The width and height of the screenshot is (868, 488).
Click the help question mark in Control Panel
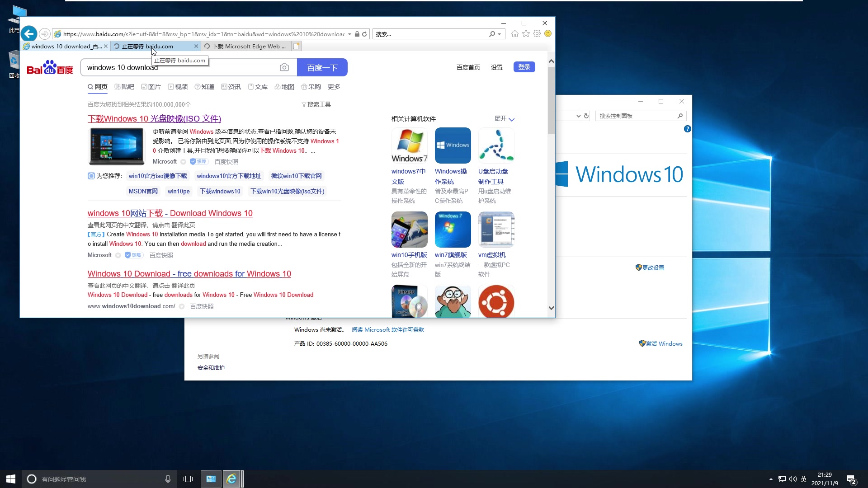click(688, 129)
